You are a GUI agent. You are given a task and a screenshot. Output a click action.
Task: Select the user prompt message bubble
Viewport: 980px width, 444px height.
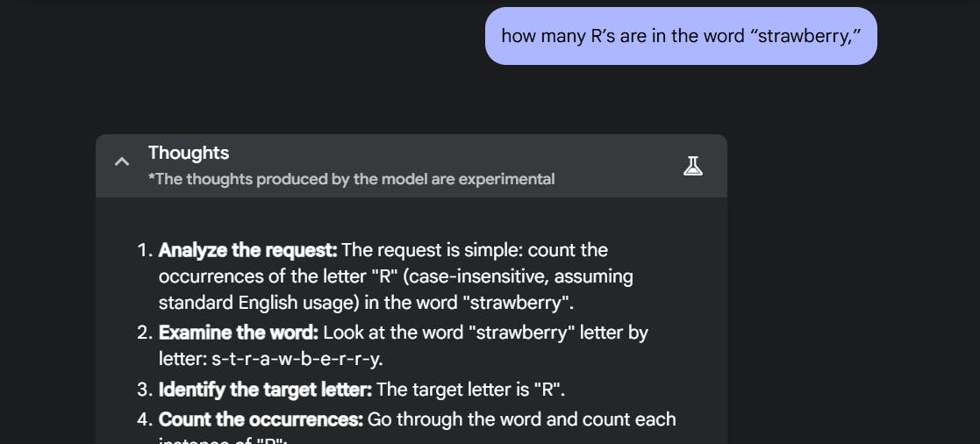tap(681, 36)
